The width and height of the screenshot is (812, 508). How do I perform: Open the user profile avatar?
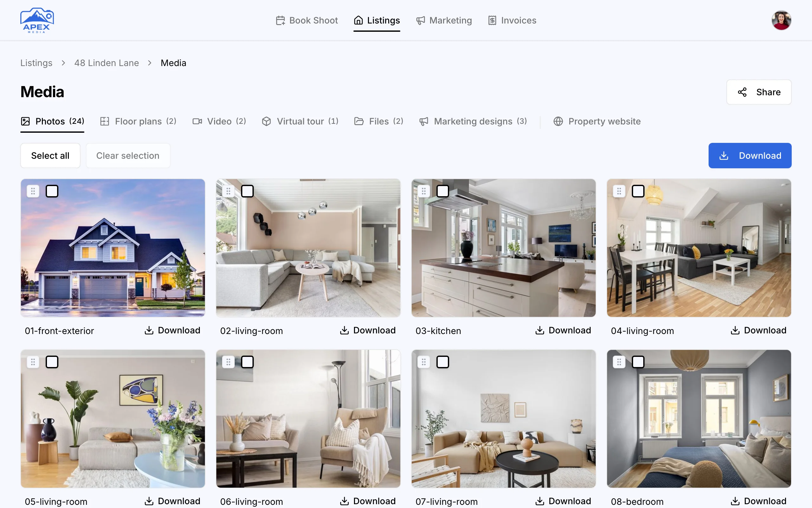click(781, 21)
